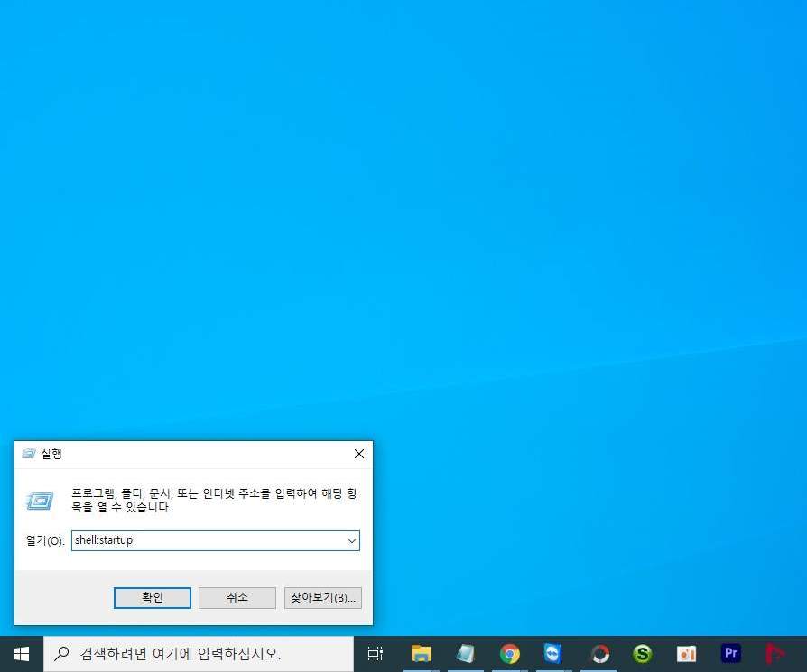The width and height of the screenshot is (807, 672).
Task: Close the 실행 dialog with its X button
Action: (x=358, y=454)
